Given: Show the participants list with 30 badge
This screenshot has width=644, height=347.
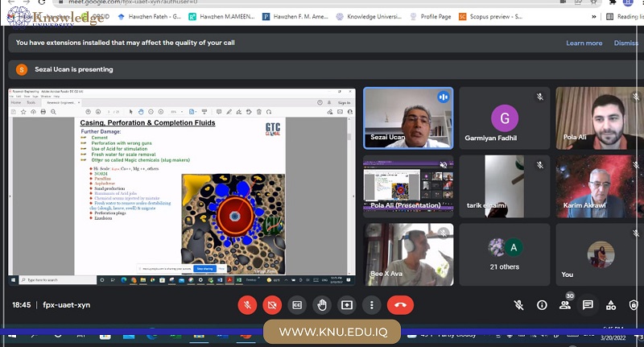Looking at the screenshot, I should [566, 304].
